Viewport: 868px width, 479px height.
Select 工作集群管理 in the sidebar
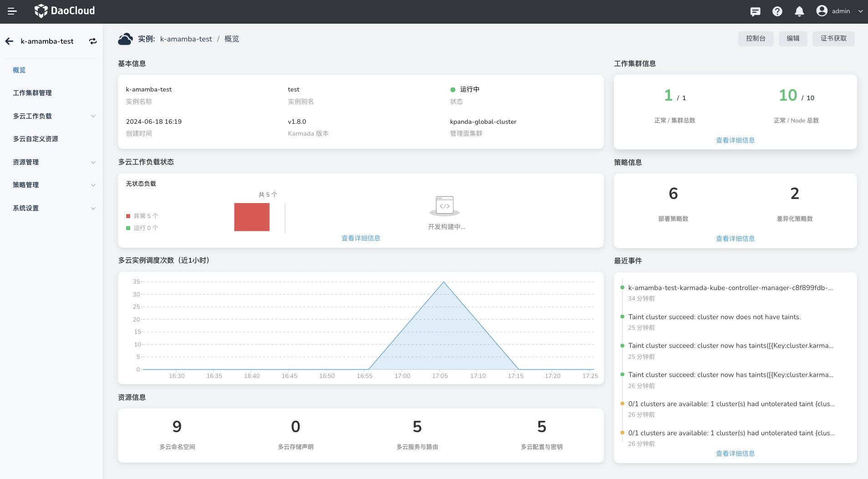[32, 93]
